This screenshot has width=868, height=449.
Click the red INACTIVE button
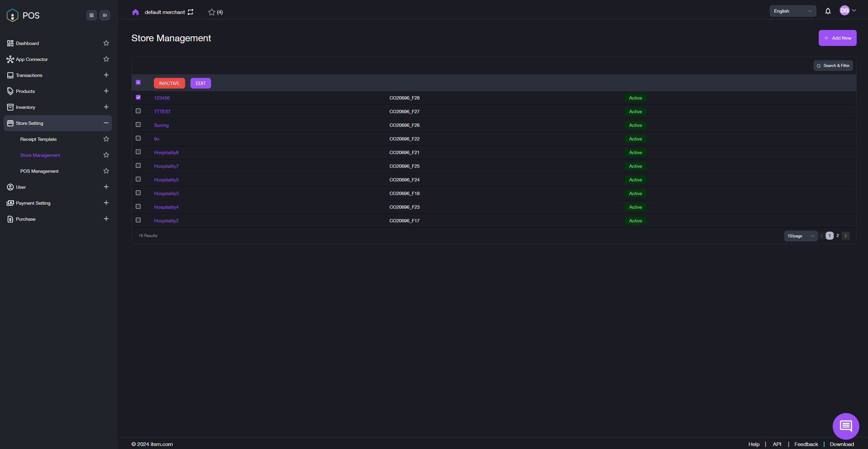[169, 83]
